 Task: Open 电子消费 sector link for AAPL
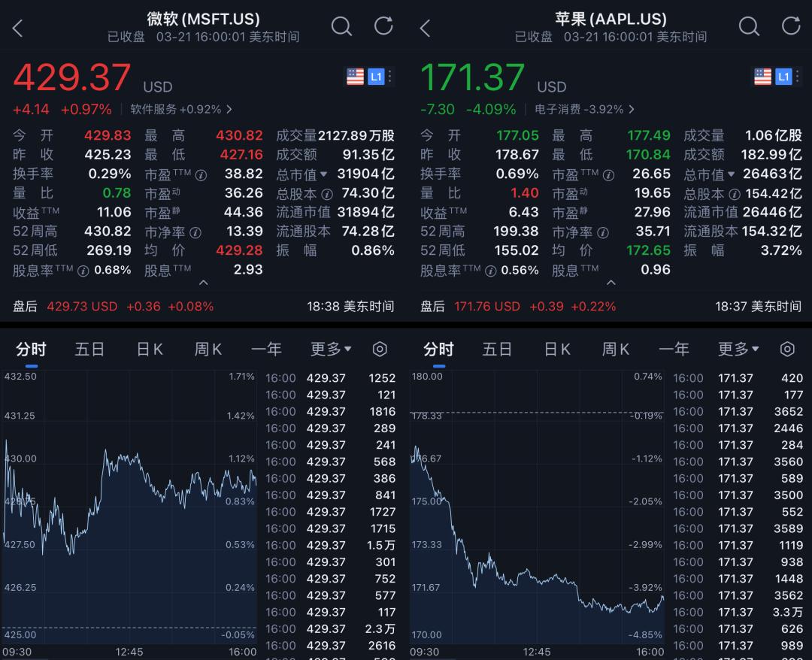click(x=584, y=109)
